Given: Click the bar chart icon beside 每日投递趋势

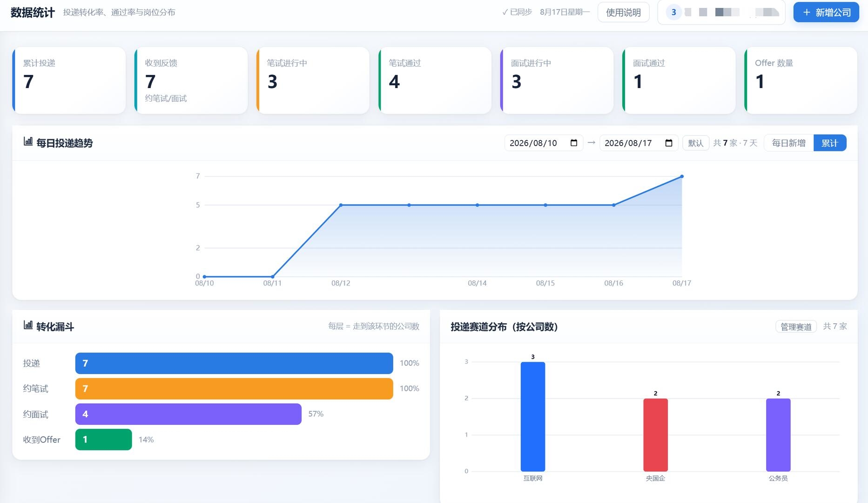Looking at the screenshot, I should [x=28, y=142].
